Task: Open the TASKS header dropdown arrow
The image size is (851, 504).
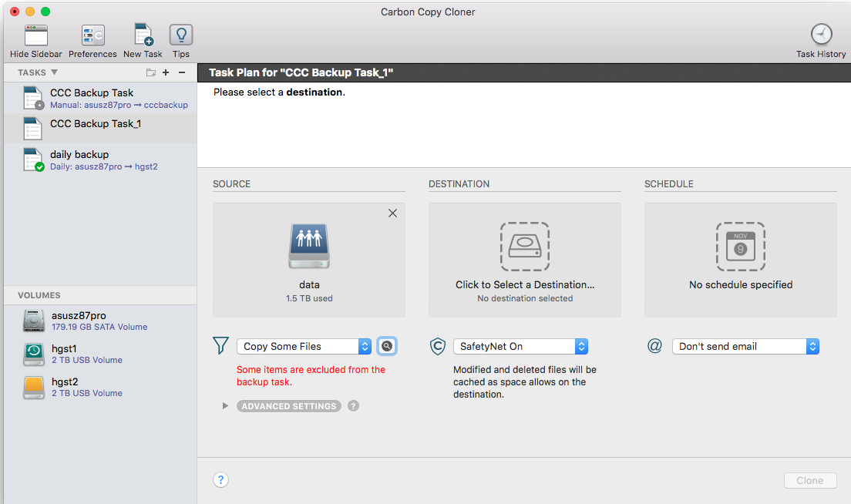Action: (x=54, y=72)
